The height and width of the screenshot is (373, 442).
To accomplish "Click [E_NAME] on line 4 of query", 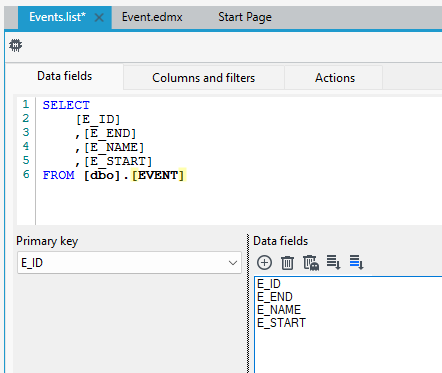I will [114, 147].
